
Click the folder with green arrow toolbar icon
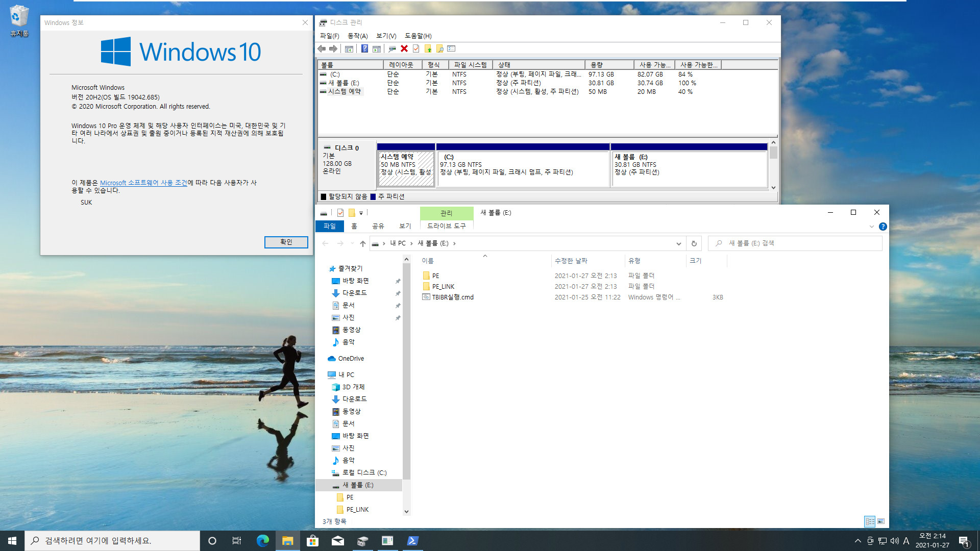[x=428, y=48]
